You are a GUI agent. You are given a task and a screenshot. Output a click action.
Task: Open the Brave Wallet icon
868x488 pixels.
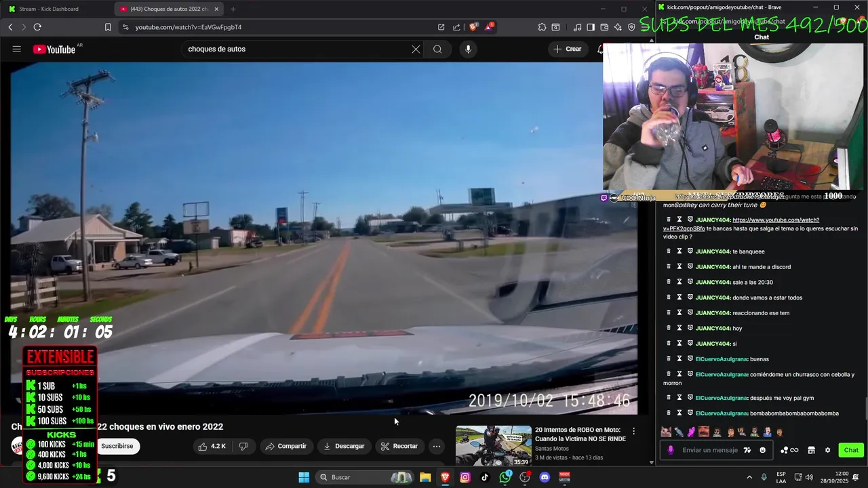click(604, 27)
